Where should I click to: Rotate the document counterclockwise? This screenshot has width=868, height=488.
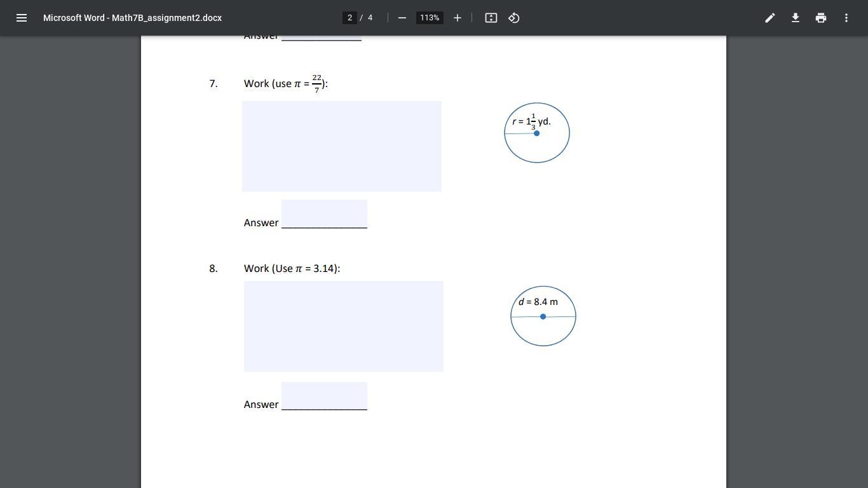pyautogui.click(x=514, y=18)
